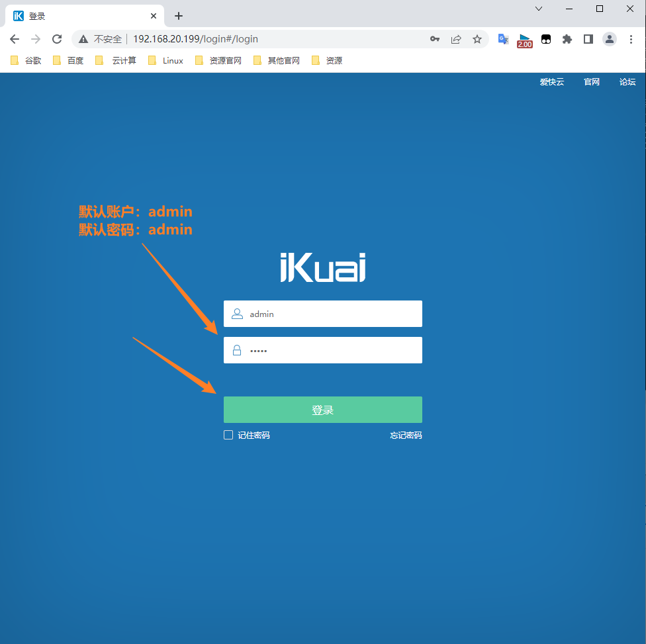Screen dimensions: 646x644
Task: Expand the tab search chevron
Action: point(539,9)
